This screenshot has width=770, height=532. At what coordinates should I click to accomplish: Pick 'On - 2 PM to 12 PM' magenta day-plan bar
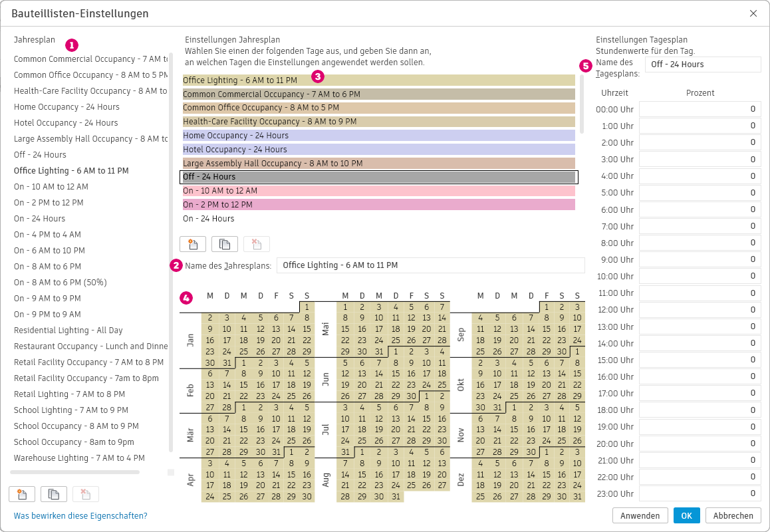(378, 204)
